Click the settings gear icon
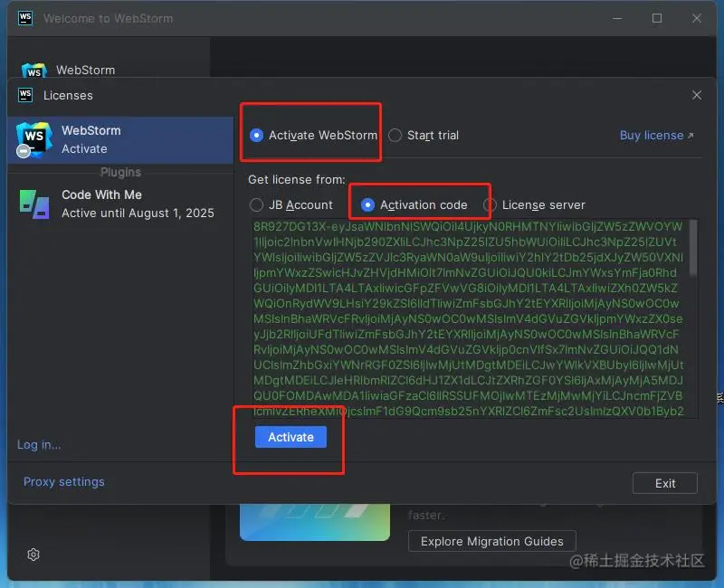The width and height of the screenshot is (724, 588). click(x=33, y=555)
